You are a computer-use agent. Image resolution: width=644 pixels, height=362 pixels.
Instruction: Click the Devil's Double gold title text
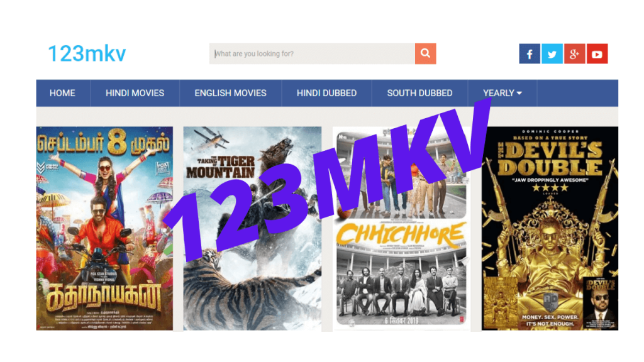pos(550,158)
